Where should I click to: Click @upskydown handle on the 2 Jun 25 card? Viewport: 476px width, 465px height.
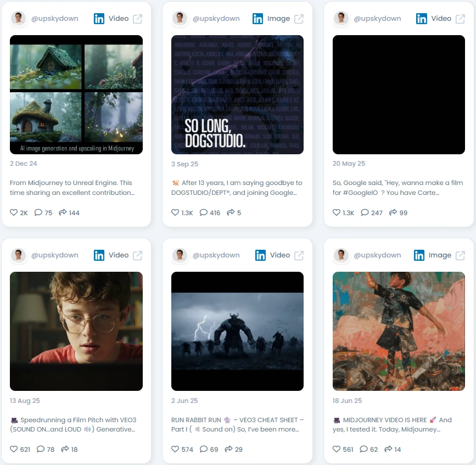click(216, 255)
